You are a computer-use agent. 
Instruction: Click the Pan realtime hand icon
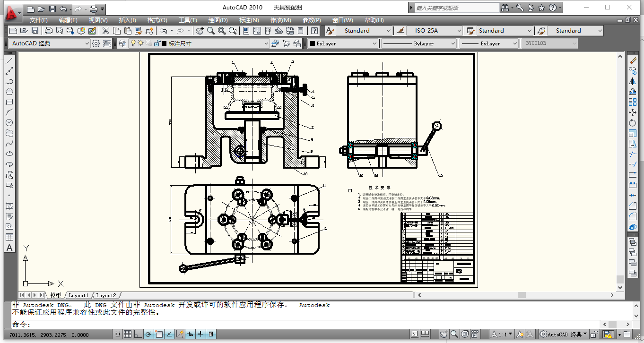(200, 31)
